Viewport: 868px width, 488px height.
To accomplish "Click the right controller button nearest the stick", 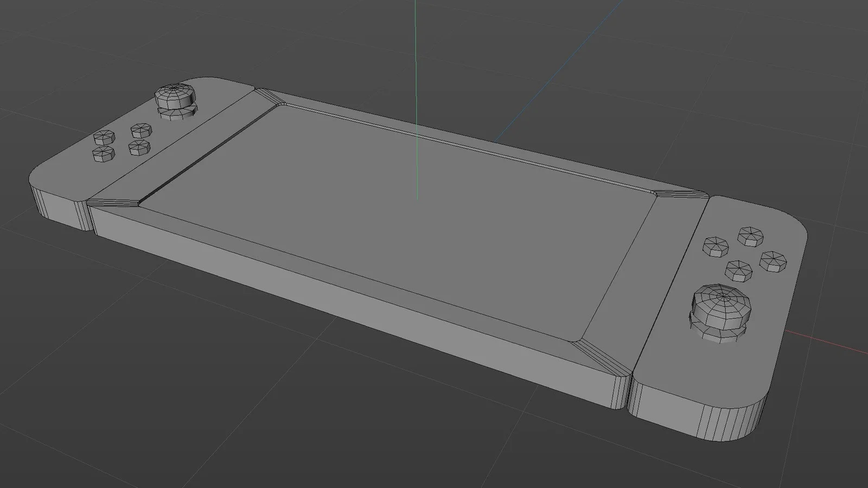I will pyautogui.click(x=738, y=269).
